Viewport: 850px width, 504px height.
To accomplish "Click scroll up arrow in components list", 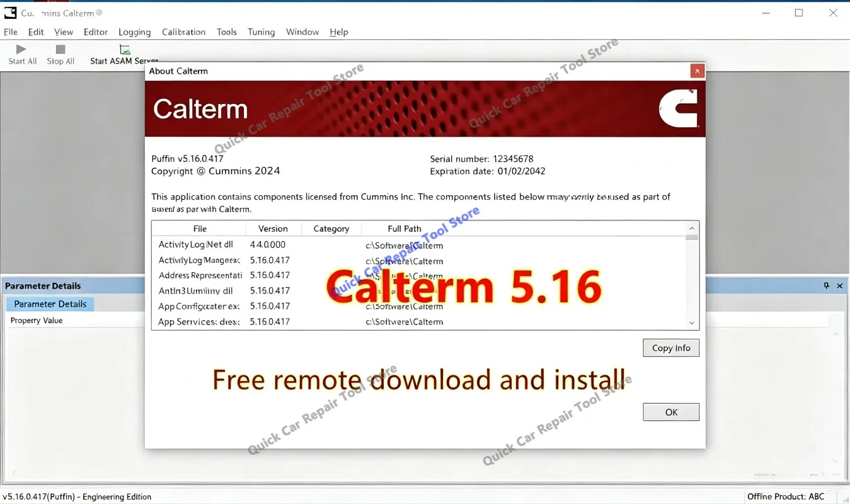I will [692, 228].
